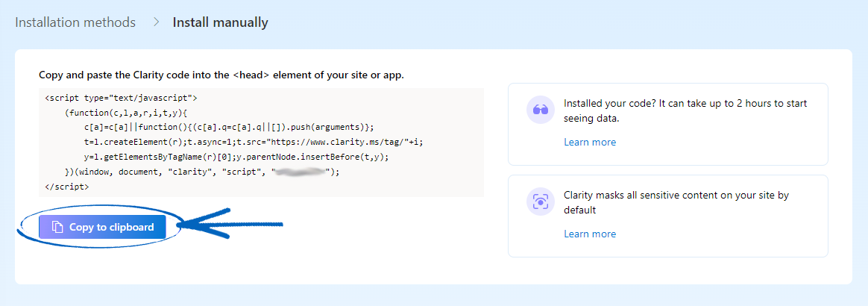The image size is (868, 306).
Task: Click the glasses icon in data card
Action: coord(541,110)
